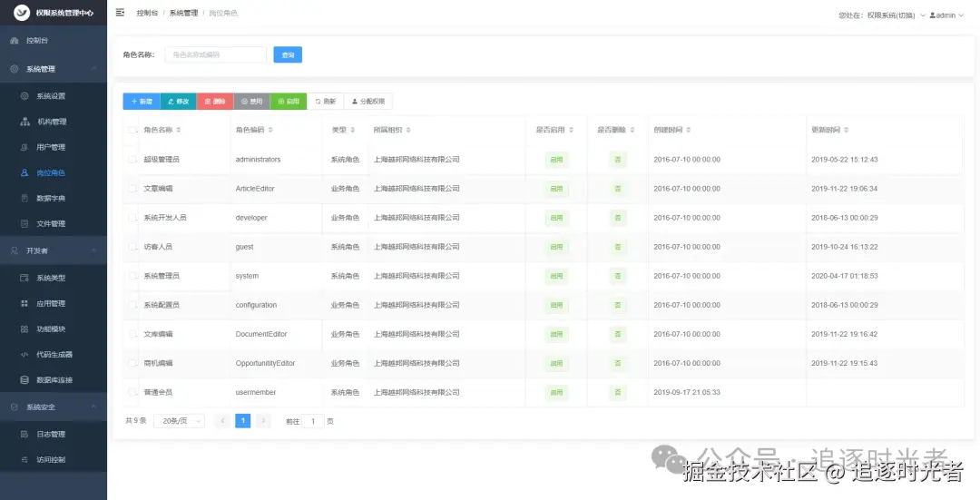Check the 系统管理员 row checkbox
980x500 pixels.
132,276
